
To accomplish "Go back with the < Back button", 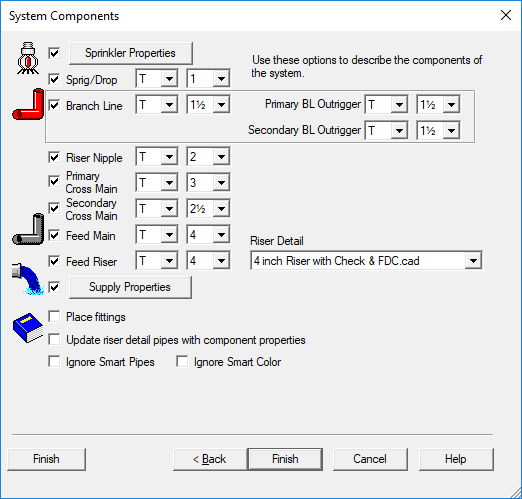I will point(210,459).
